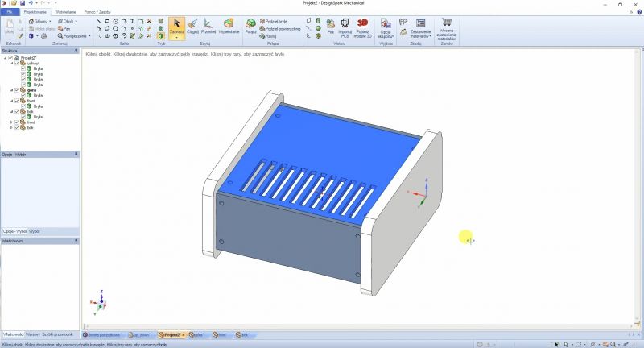Viewport: 644px width, 348px height.
Task: Open the Pomoc / Zasoby ribbon tab
Action: pos(97,12)
